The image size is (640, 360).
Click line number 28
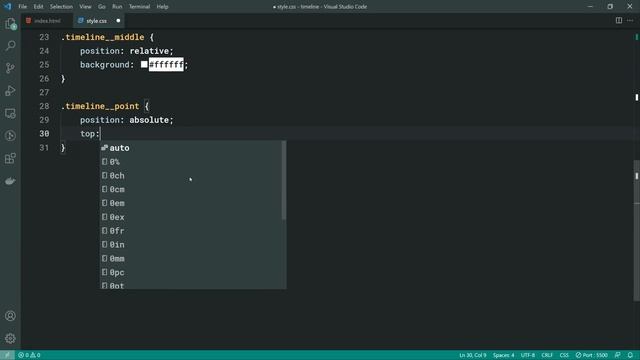44,106
